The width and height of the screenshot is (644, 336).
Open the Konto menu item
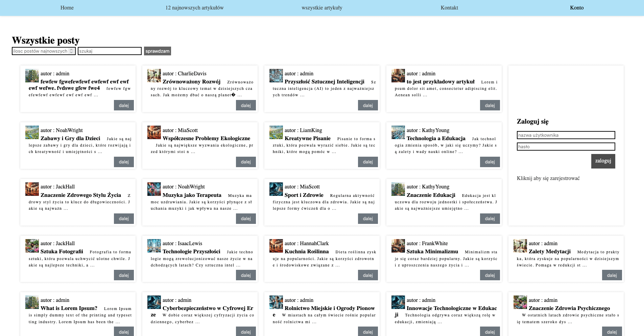[577, 8]
